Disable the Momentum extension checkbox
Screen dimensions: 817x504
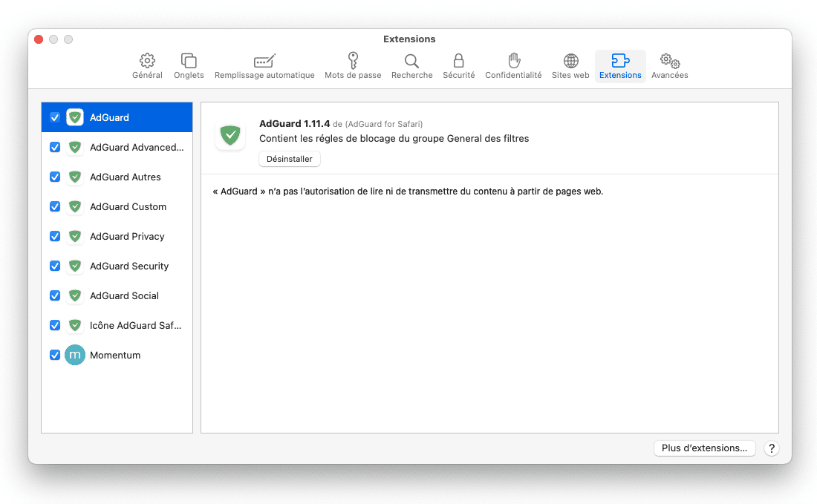tap(55, 355)
